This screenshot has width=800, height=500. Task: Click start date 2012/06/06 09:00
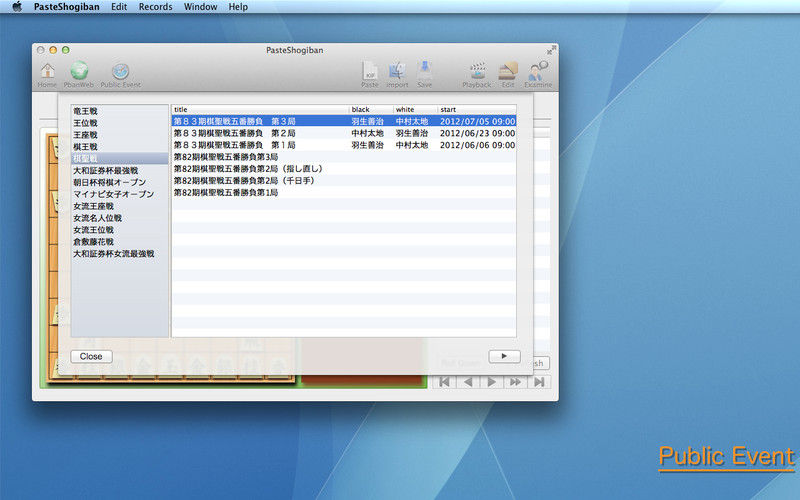click(477, 145)
